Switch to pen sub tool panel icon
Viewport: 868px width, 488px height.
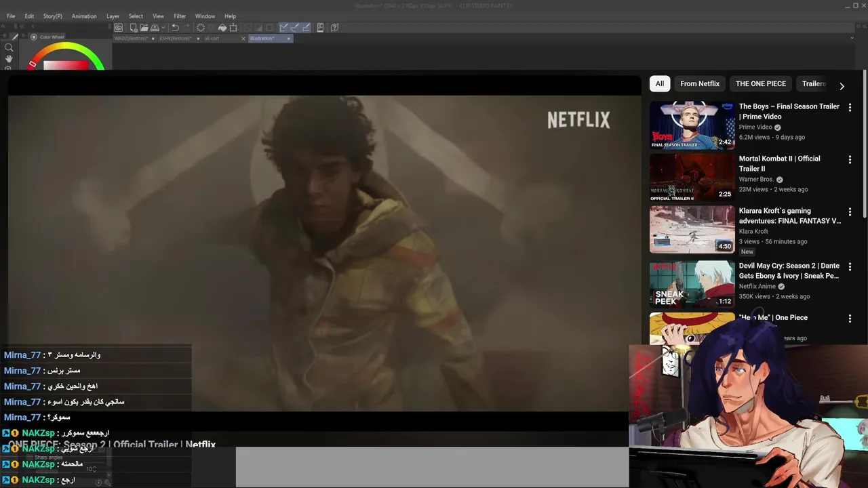(15, 37)
